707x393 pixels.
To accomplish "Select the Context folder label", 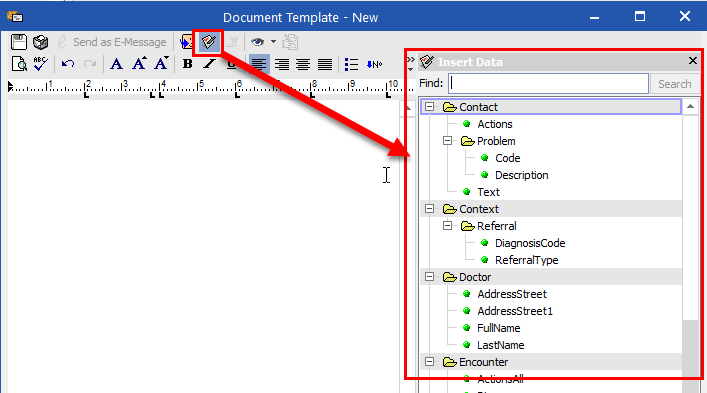I will pos(479,209).
